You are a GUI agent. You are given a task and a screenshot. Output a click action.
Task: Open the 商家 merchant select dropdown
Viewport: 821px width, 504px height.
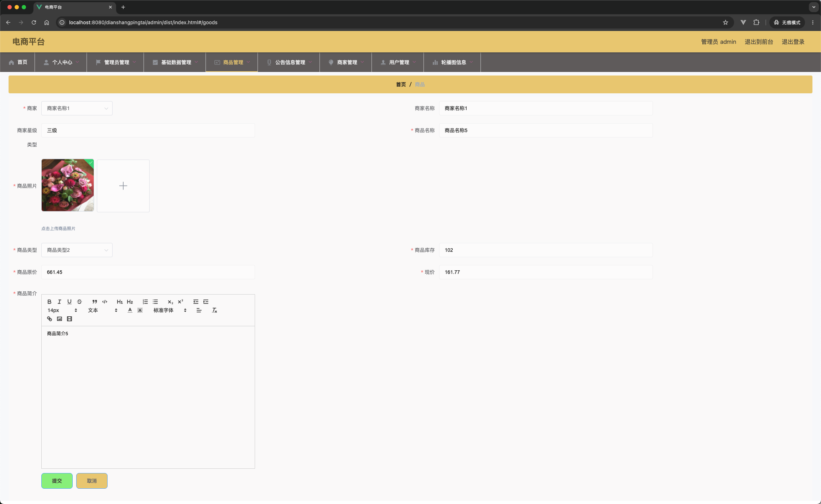click(77, 108)
